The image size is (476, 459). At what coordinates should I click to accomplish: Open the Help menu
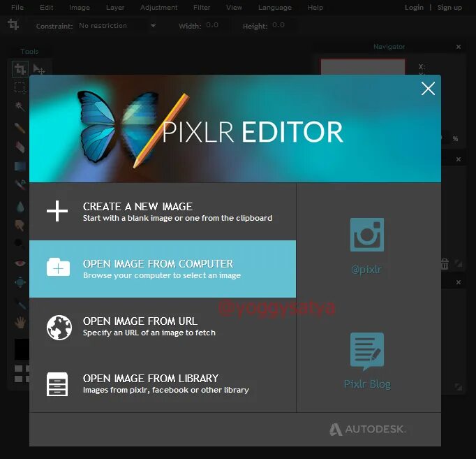pyautogui.click(x=315, y=7)
